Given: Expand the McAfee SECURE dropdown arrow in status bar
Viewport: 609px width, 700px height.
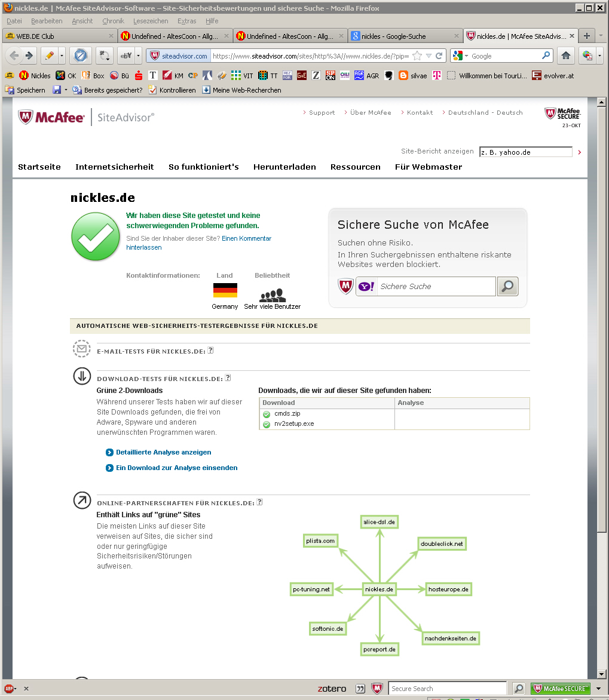Looking at the screenshot, I should click(x=599, y=689).
